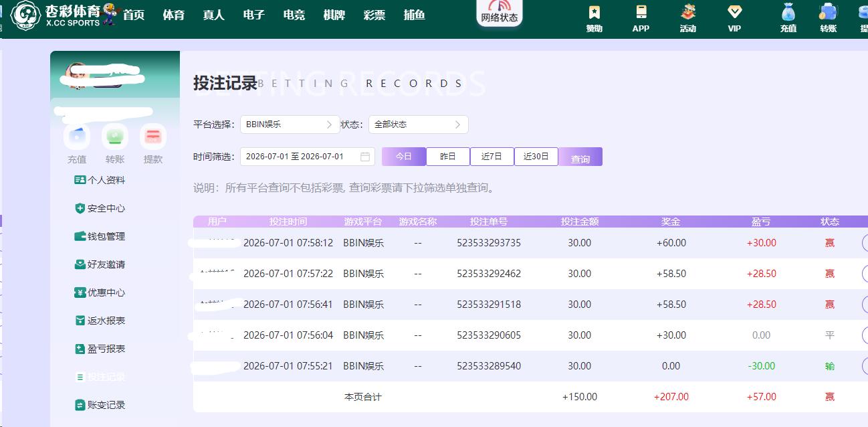Open the sidebar 充值 deposit icon
This screenshot has width=868, height=427.
coord(77,144)
